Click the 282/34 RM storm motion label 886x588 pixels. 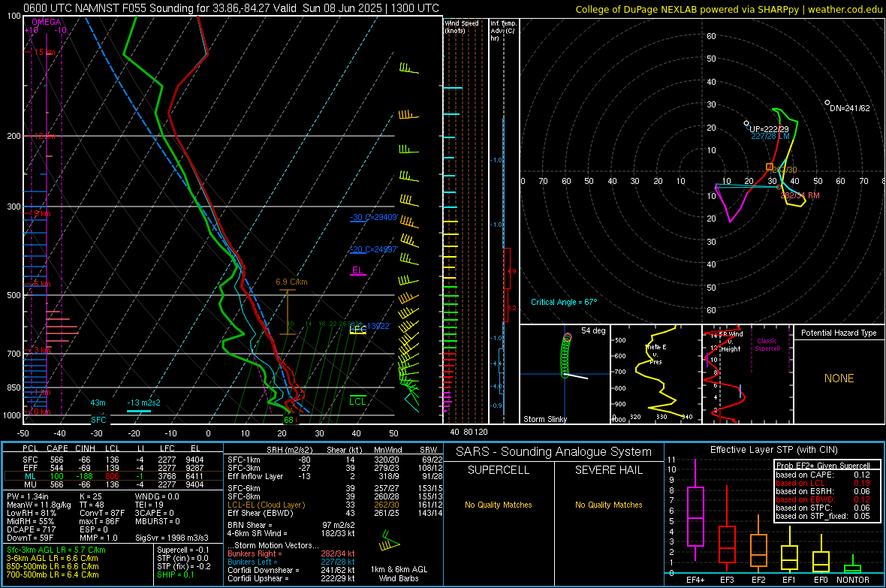[x=800, y=195]
